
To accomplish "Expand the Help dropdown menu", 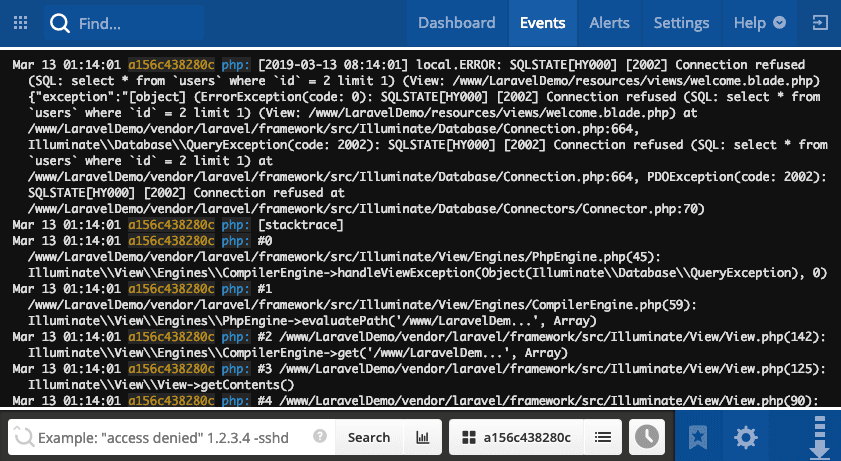I will coord(759,23).
